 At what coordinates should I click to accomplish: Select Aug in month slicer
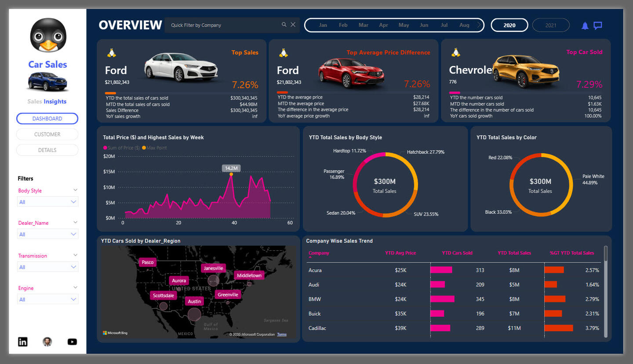click(465, 25)
